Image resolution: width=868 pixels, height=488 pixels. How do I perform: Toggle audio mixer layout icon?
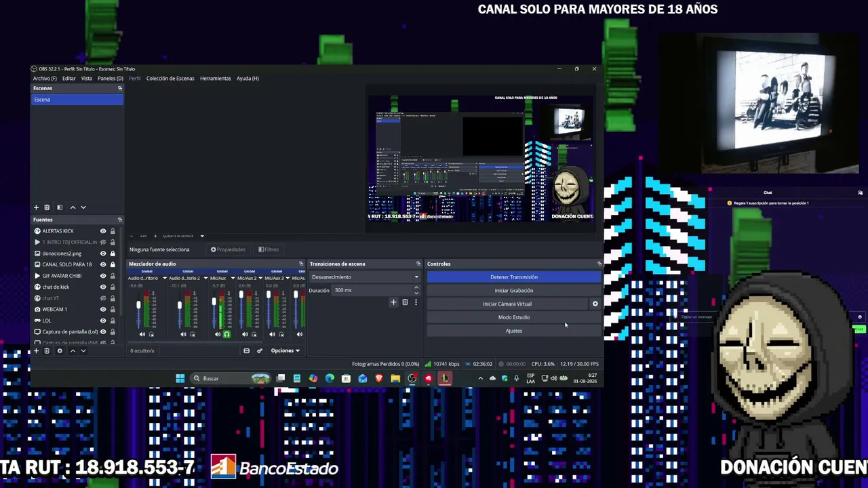coord(246,350)
